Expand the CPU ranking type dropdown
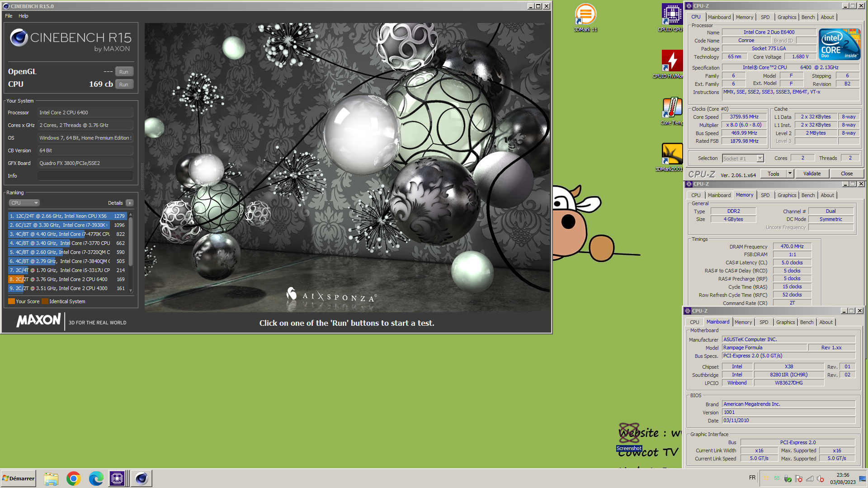The image size is (868, 488). pos(24,203)
